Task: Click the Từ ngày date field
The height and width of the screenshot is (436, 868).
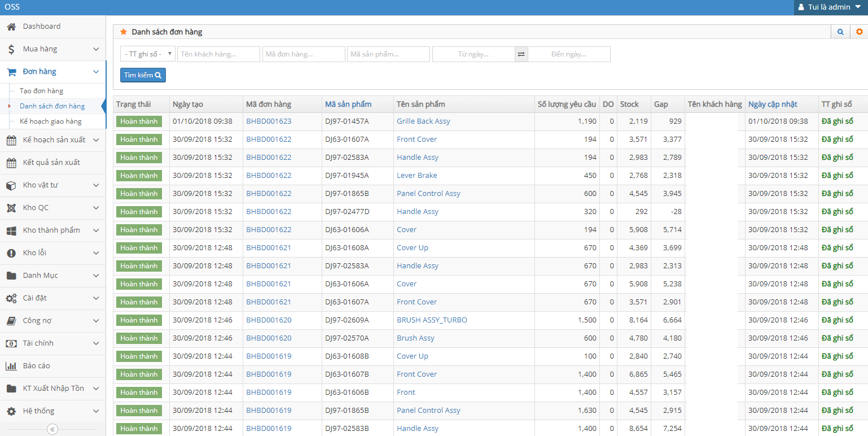Action: coord(474,54)
